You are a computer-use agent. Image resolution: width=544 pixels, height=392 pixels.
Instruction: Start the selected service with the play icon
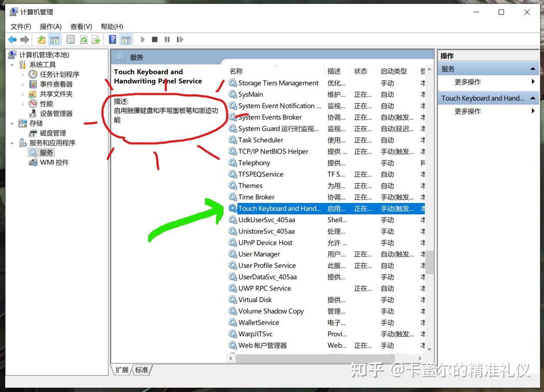143,39
